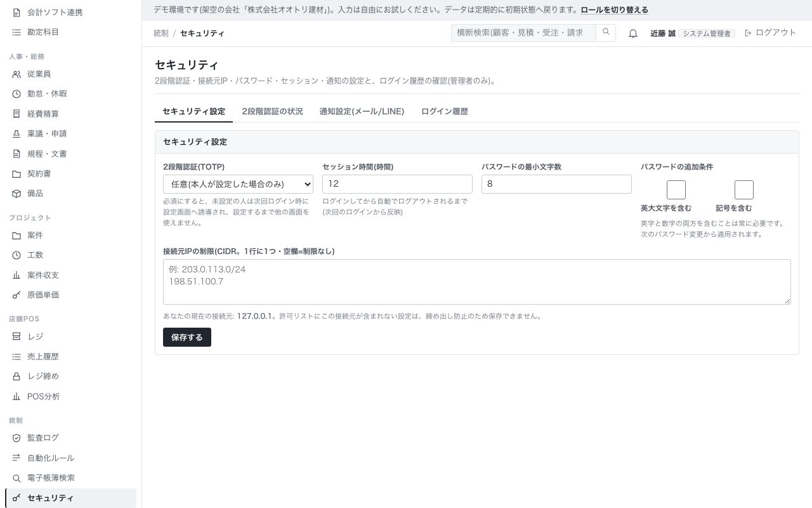Open 案件 in the sidebar
This screenshot has height=508, width=812.
click(x=70, y=235)
